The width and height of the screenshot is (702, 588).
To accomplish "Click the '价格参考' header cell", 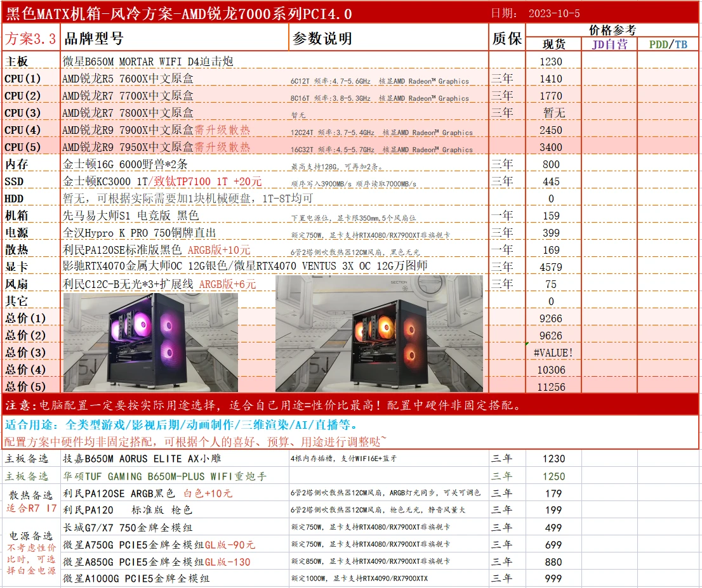I will (612, 30).
